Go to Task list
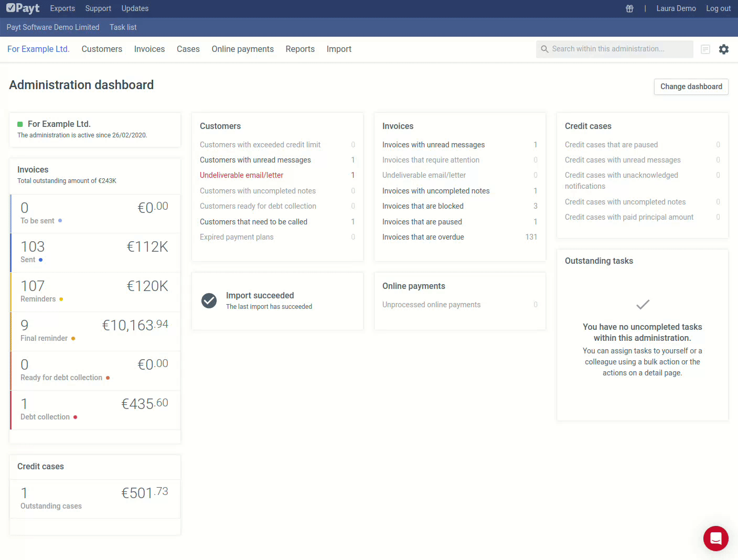Viewport: 738px width, 560px height. point(123,27)
